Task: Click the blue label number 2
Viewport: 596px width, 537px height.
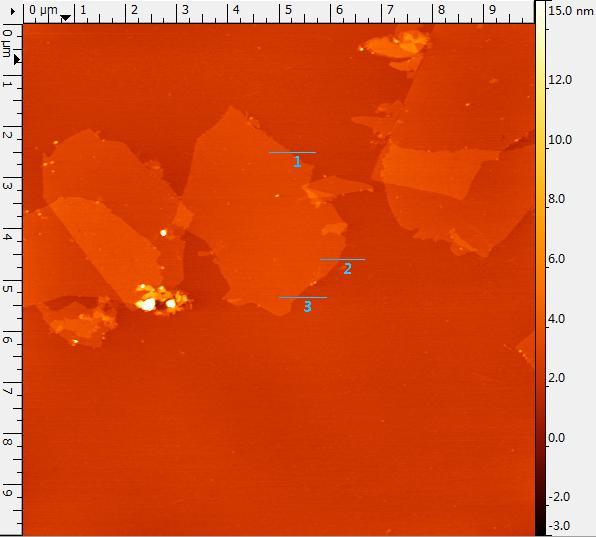Action: (347, 269)
